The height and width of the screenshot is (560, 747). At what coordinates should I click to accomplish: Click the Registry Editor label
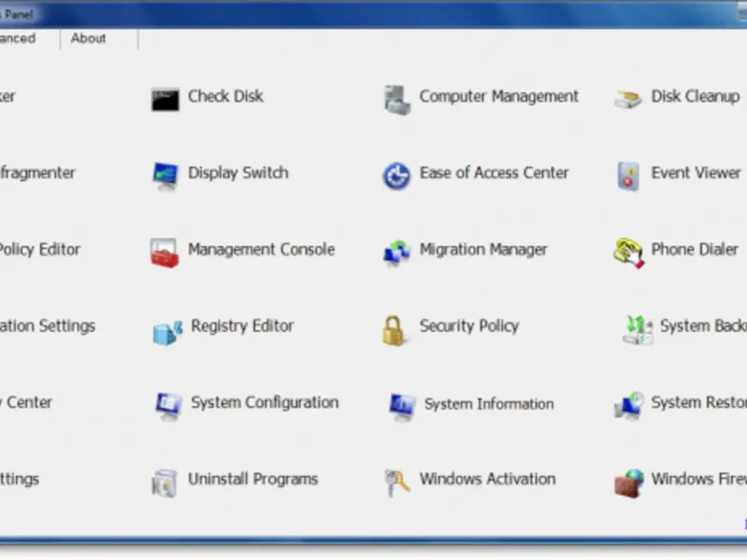point(242,327)
